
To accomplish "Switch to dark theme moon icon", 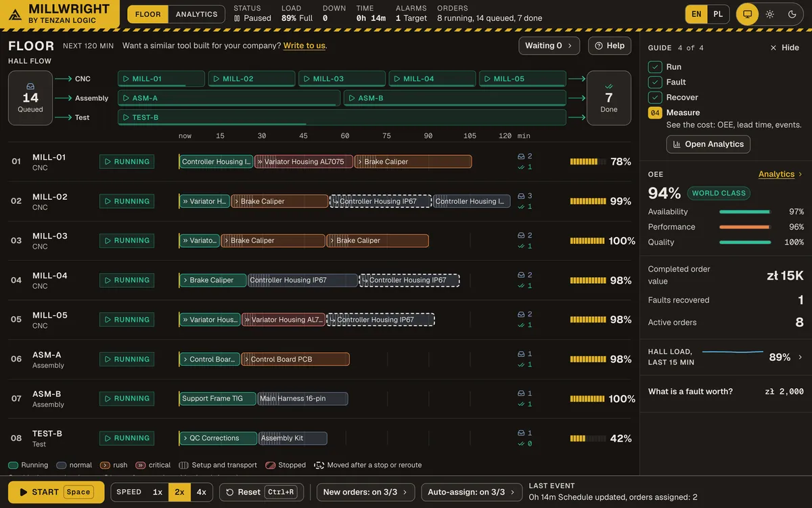I will tap(792, 14).
